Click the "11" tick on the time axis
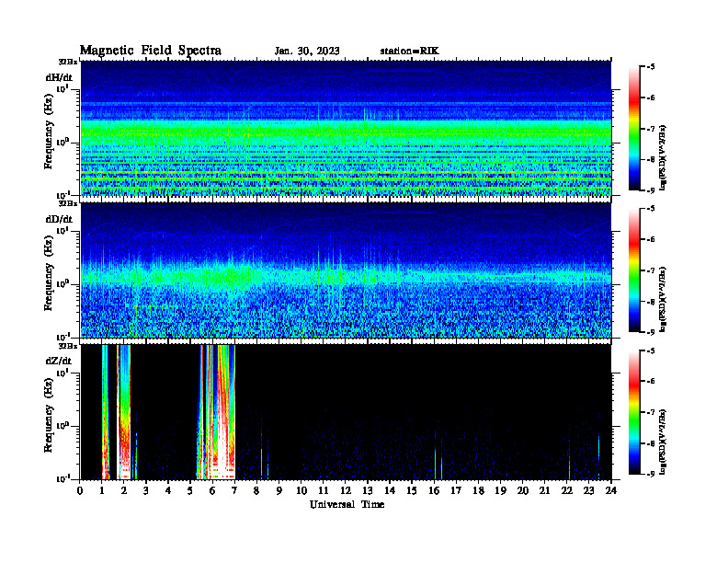Viewport: 728px width, 563px height. [x=324, y=490]
